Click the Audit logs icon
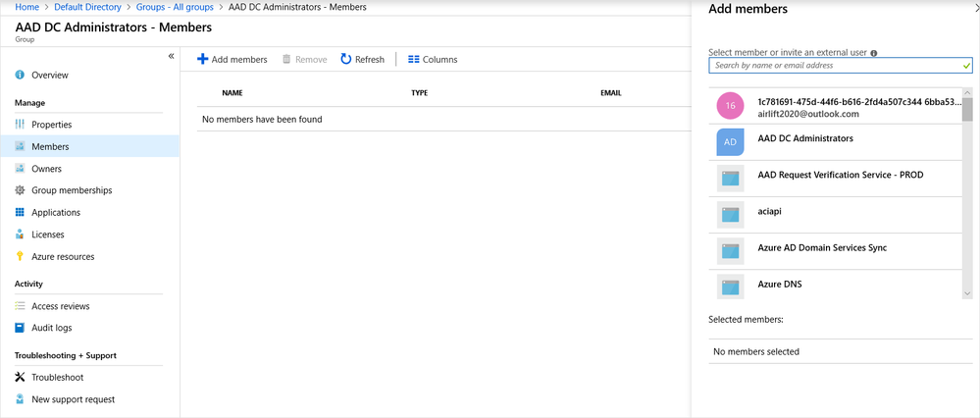The image size is (980, 418). (20, 328)
